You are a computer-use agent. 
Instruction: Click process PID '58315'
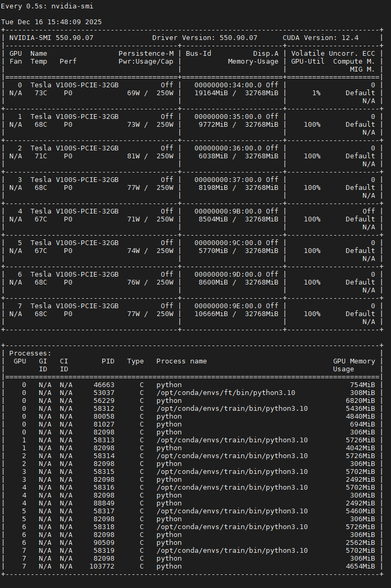[104, 471]
